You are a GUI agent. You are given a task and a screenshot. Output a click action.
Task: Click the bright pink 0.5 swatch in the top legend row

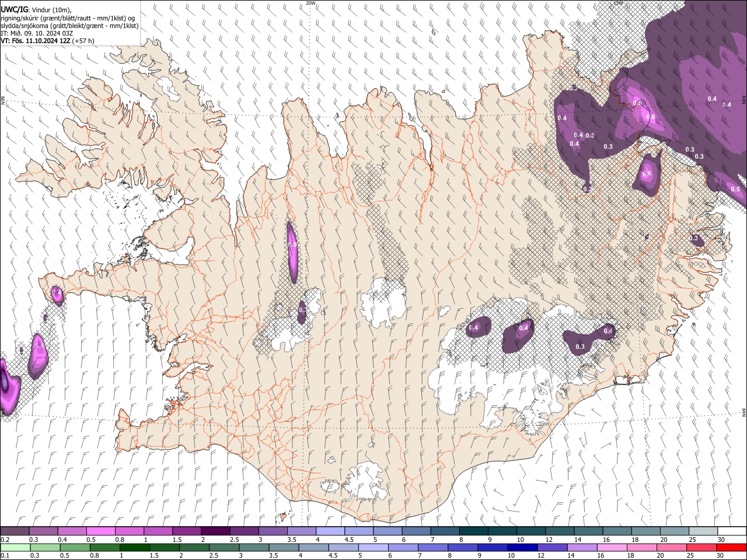tap(100, 531)
